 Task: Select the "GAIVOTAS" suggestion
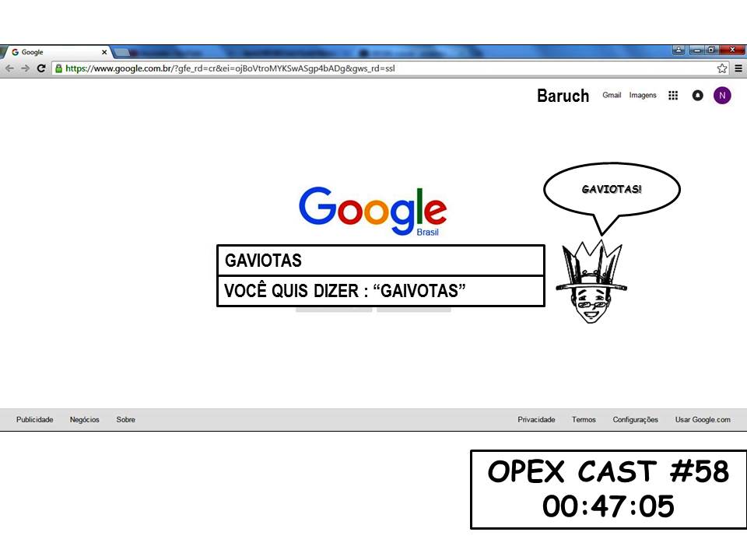[x=380, y=292]
